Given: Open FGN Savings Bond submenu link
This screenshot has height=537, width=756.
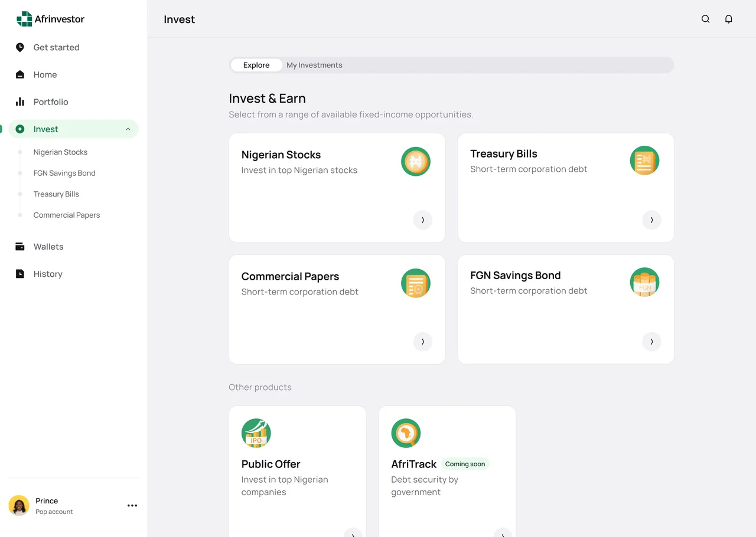Looking at the screenshot, I should 64,173.
